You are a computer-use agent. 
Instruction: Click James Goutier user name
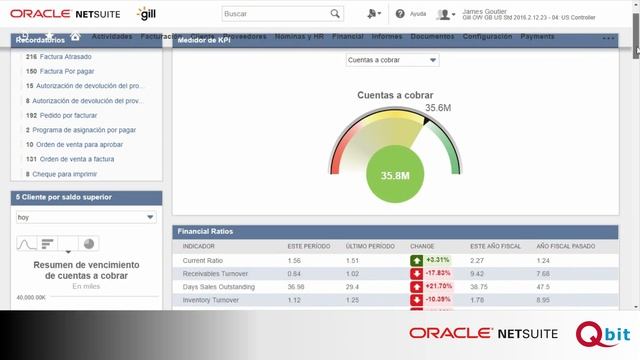484,11
